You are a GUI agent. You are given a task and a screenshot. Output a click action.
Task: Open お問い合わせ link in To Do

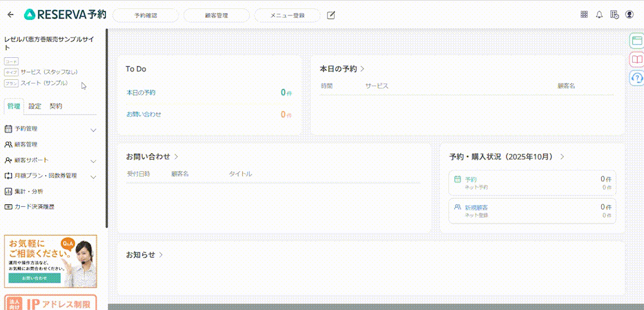tap(144, 114)
